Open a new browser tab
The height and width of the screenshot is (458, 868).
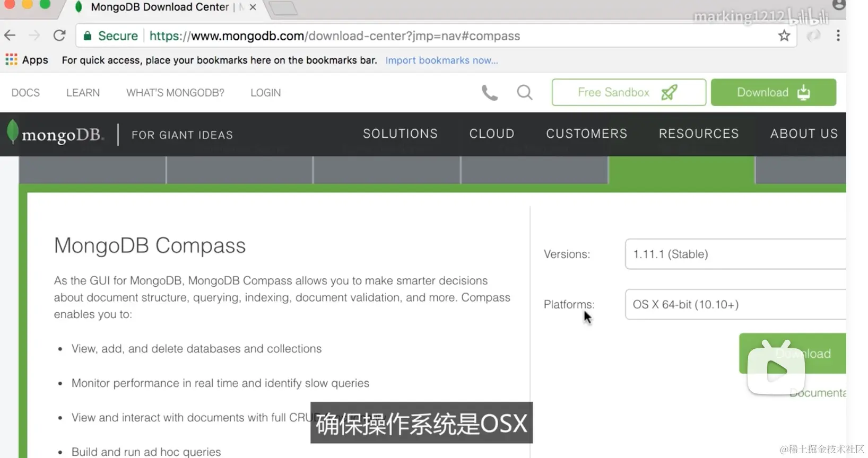[x=283, y=8]
